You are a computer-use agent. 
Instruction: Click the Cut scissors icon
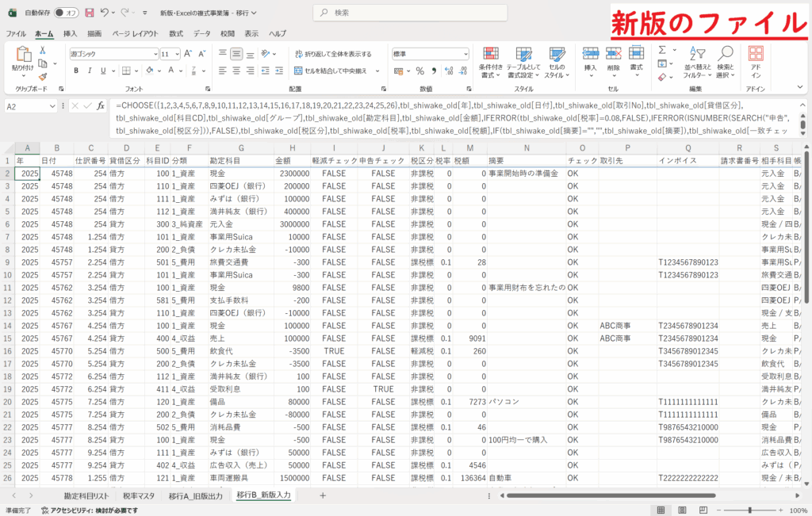click(x=42, y=49)
